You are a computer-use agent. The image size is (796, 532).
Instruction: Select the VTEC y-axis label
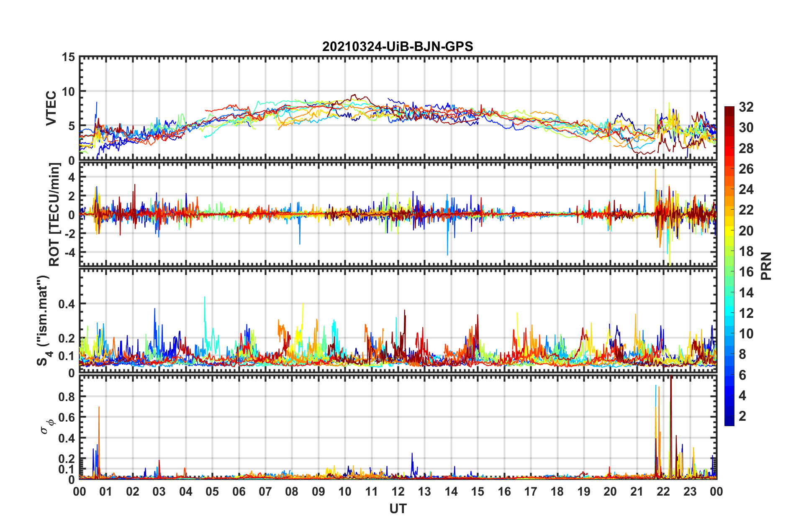coord(51,108)
